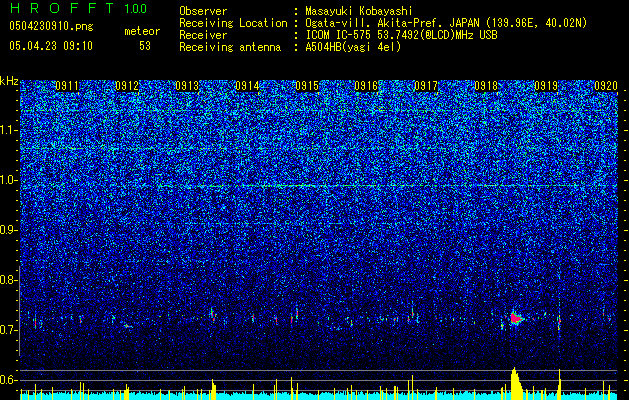
Task: Click the meteor count value 53
Action: pyautogui.click(x=145, y=46)
